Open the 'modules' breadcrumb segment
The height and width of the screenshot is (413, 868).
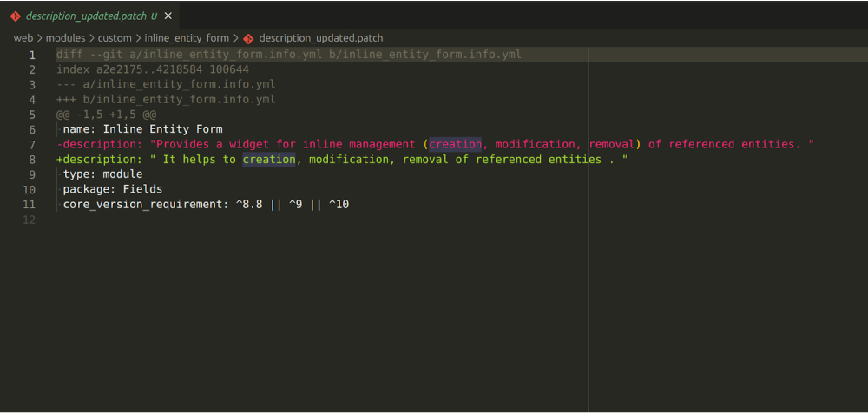coord(65,38)
